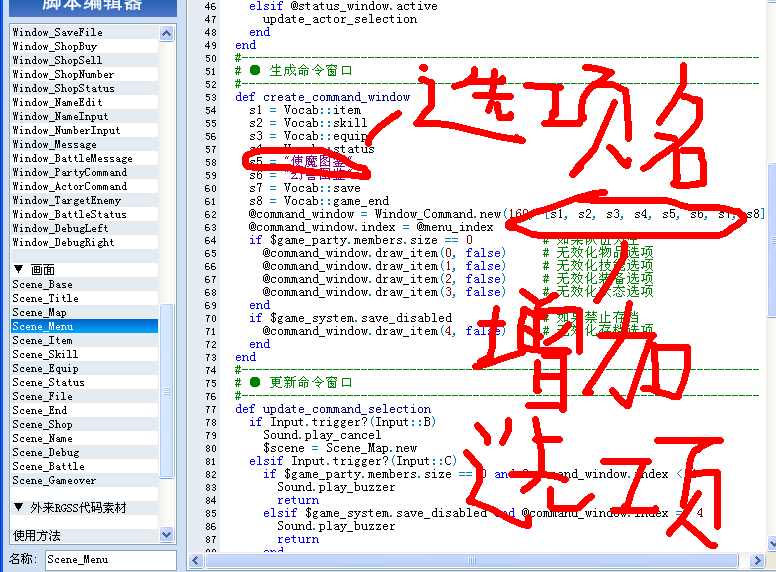Viewport: 776px width, 572px height.
Task: Click code editor horizontal scroll right arrow
Action: click(x=757, y=561)
